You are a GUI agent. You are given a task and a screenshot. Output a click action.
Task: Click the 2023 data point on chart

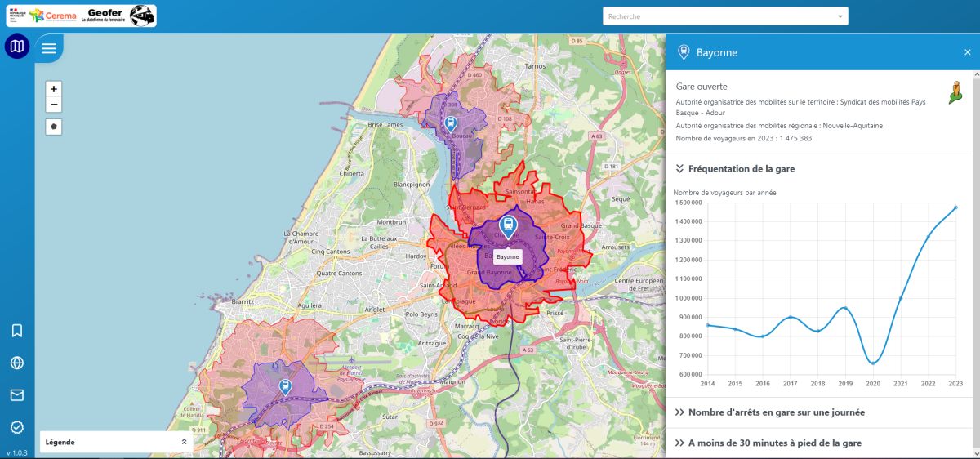coord(955,207)
